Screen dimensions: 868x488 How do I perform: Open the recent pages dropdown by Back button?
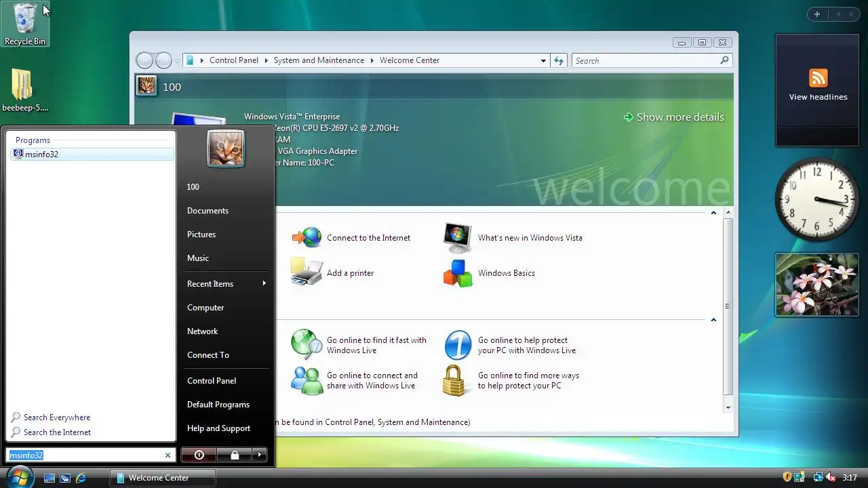pos(177,60)
